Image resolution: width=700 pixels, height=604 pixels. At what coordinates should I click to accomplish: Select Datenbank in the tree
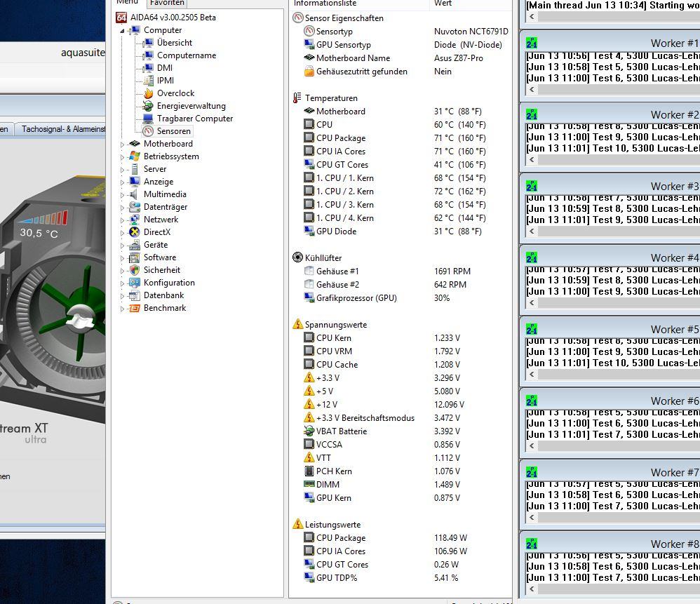pos(164,295)
